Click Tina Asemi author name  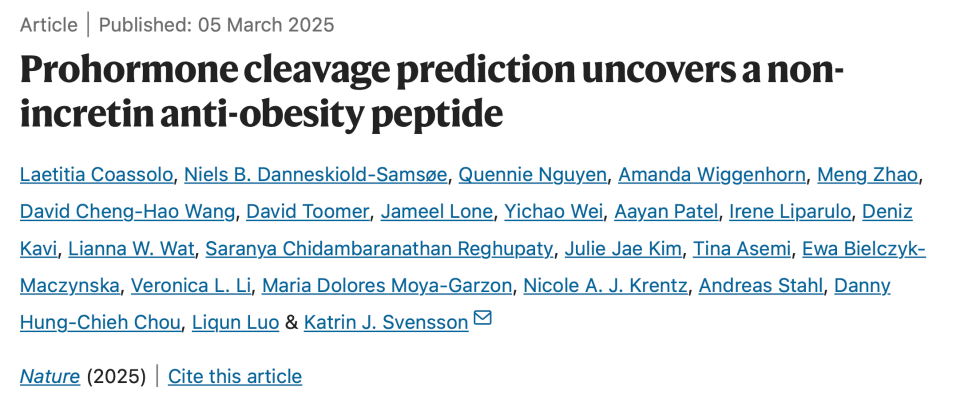click(x=743, y=249)
